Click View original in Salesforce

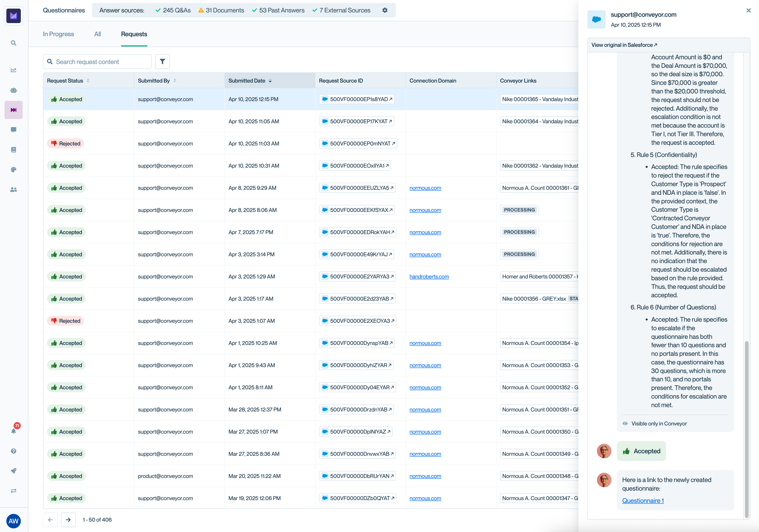click(x=624, y=45)
